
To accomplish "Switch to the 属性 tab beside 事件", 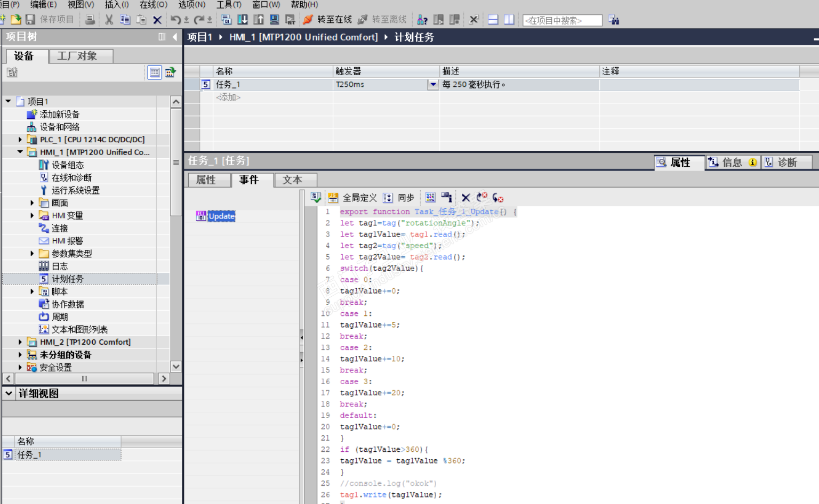I will pos(206,180).
